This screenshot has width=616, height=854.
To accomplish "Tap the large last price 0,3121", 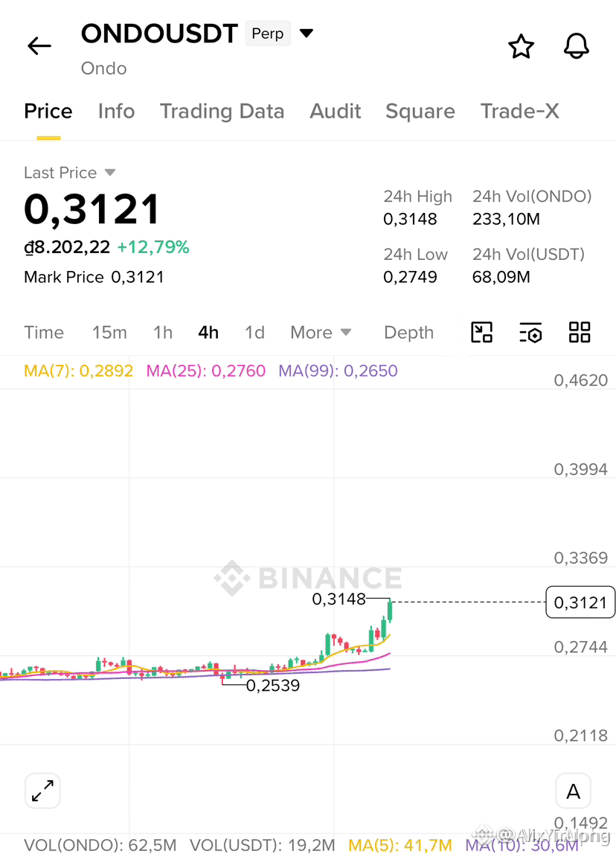I will click(92, 209).
